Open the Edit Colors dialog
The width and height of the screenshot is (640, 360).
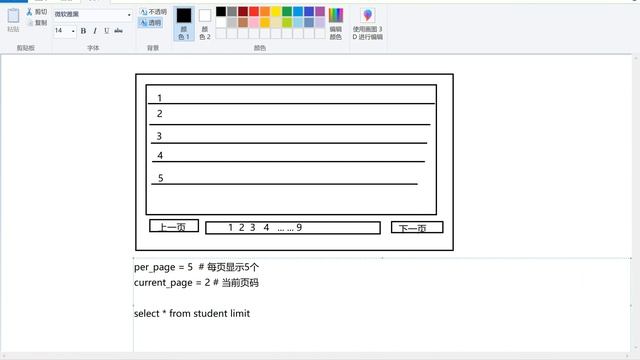click(336, 24)
